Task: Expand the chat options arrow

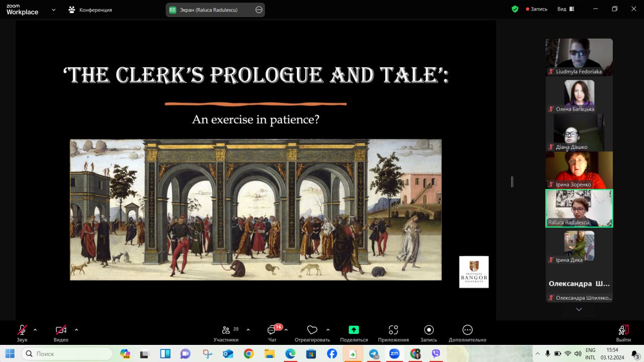Action: click(286, 330)
